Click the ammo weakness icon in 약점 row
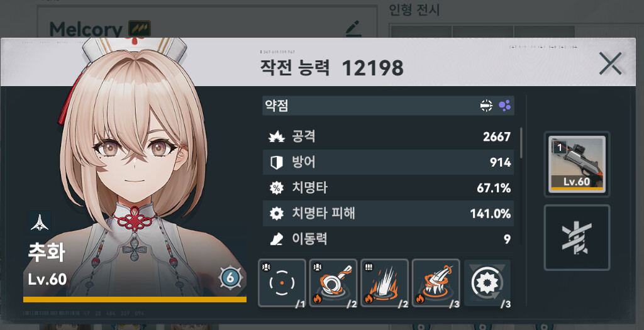Viewport: 644px width, 330px height. [x=486, y=106]
